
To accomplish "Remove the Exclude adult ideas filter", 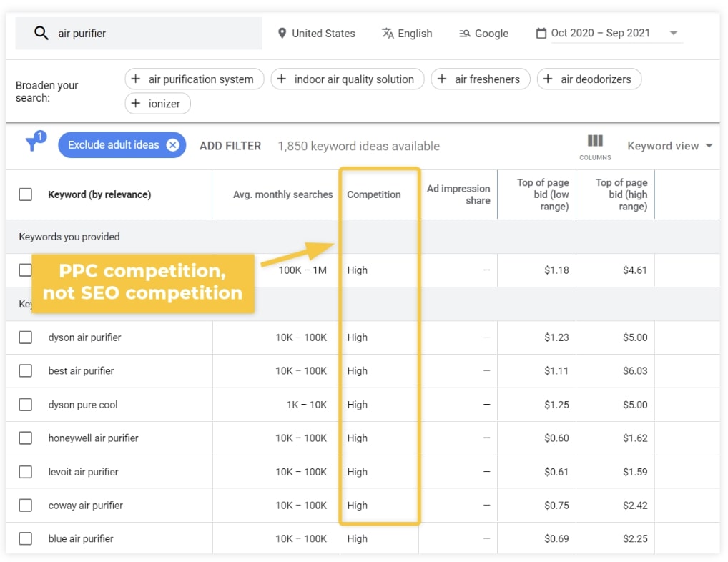I will point(173,145).
